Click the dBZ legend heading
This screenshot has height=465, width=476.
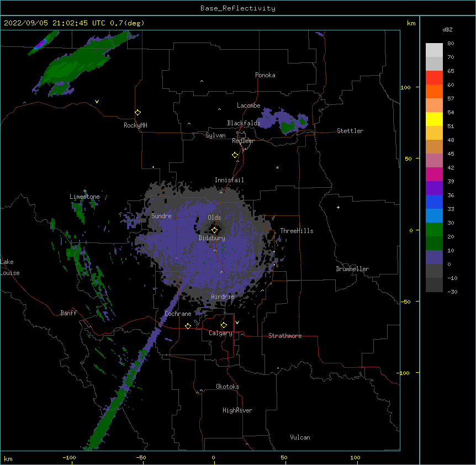click(x=447, y=30)
